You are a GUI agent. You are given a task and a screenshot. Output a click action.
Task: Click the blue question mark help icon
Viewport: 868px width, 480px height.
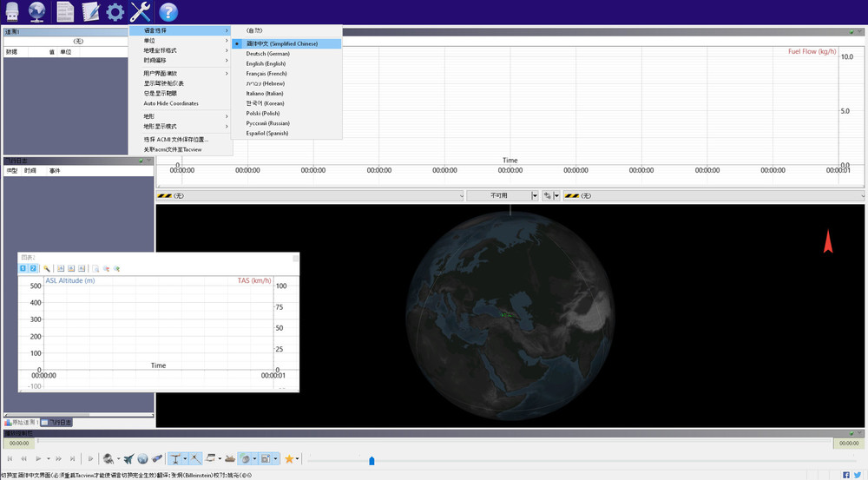168,12
